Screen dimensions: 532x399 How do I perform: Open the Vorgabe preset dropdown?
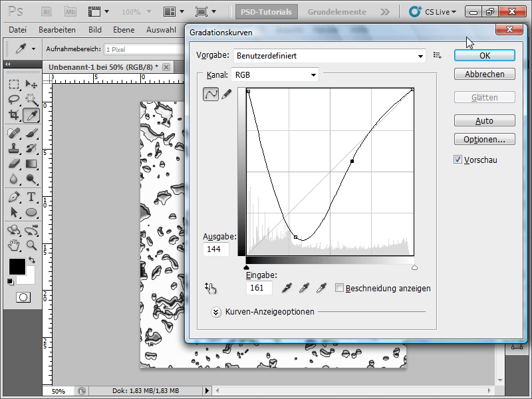[329, 56]
